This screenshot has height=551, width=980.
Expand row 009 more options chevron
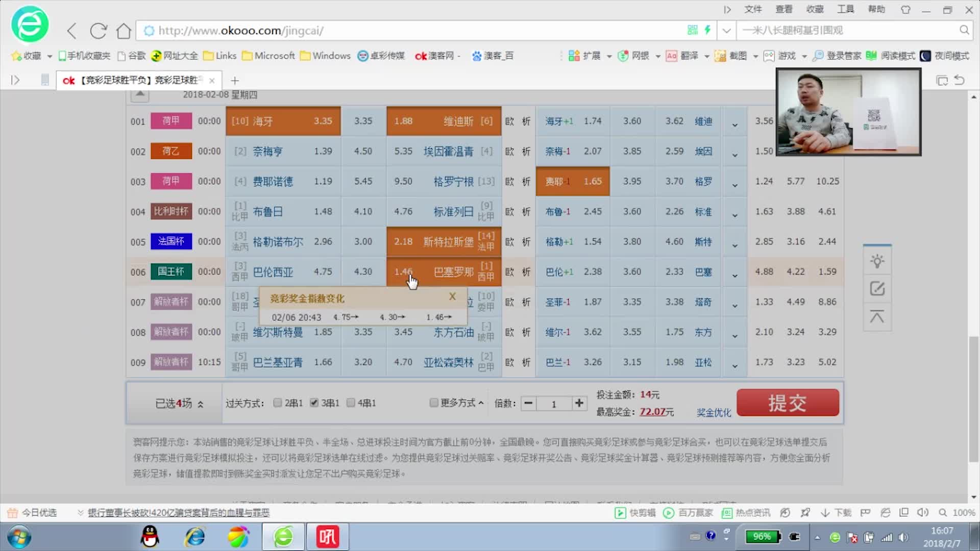(x=735, y=365)
